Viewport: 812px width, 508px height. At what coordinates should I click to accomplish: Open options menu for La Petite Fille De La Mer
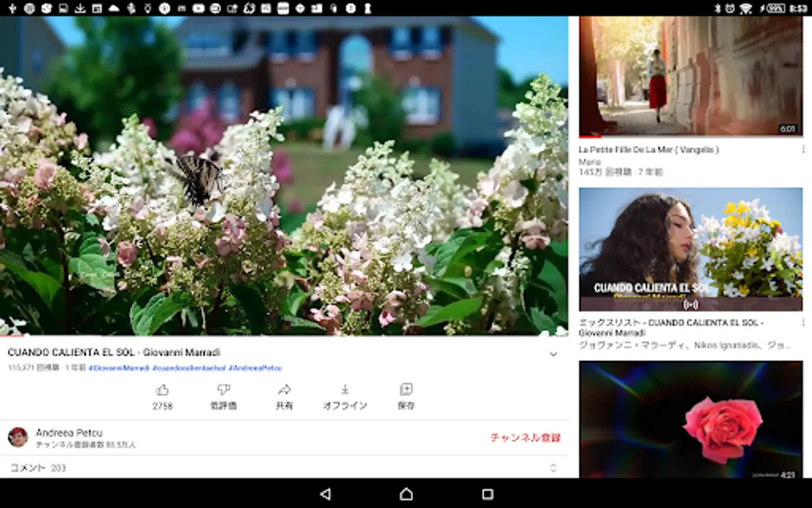click(803, 150)
